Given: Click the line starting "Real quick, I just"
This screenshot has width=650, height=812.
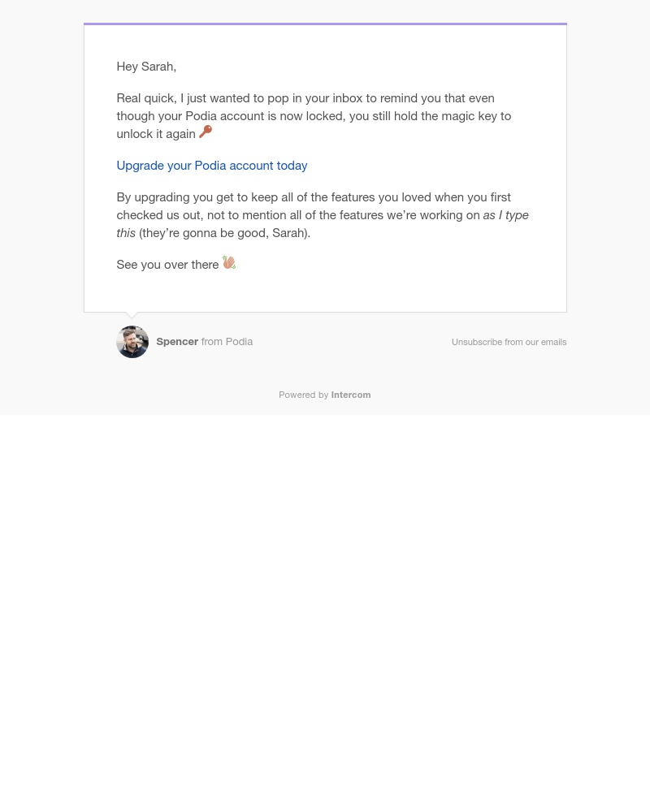Looking at the screenshot, I should point(305,98).
